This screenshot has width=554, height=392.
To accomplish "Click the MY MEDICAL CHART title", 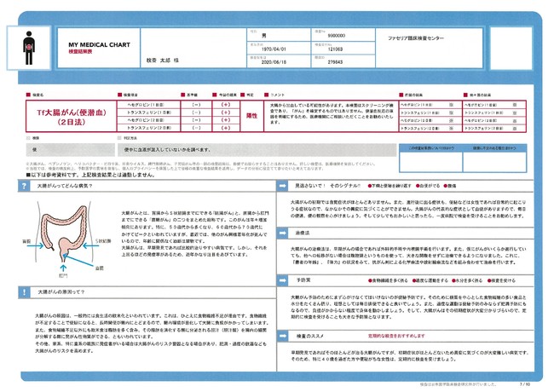I will pyautogui.click(x=99, y=45).
